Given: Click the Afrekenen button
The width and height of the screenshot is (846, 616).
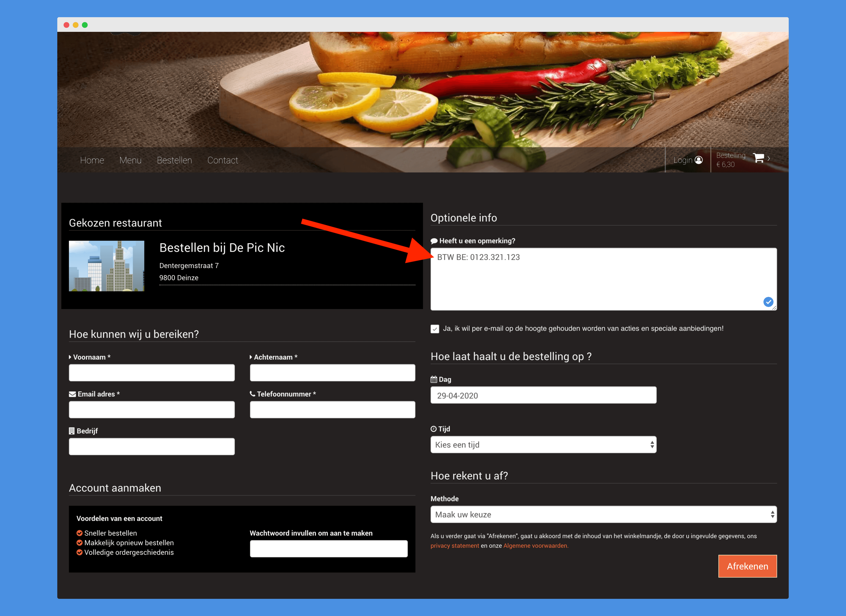Looking at the screenshot, I should click(x=747, y=566).
